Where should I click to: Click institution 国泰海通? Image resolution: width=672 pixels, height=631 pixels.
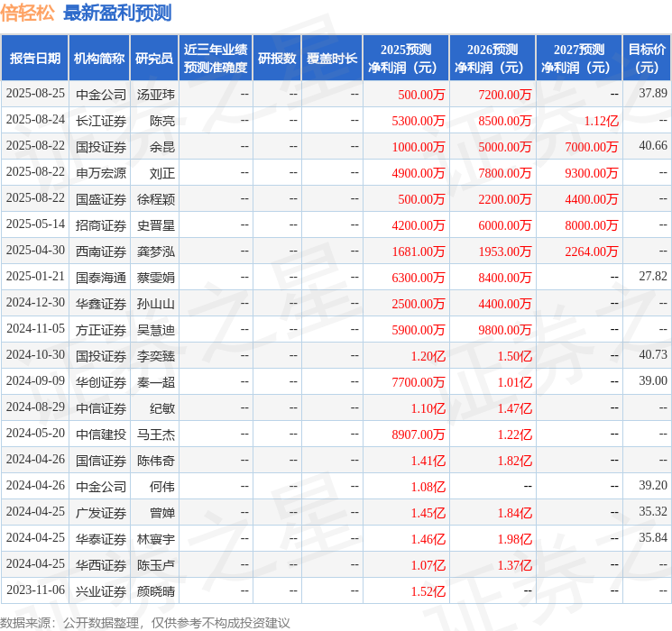[x=101, y=278]
